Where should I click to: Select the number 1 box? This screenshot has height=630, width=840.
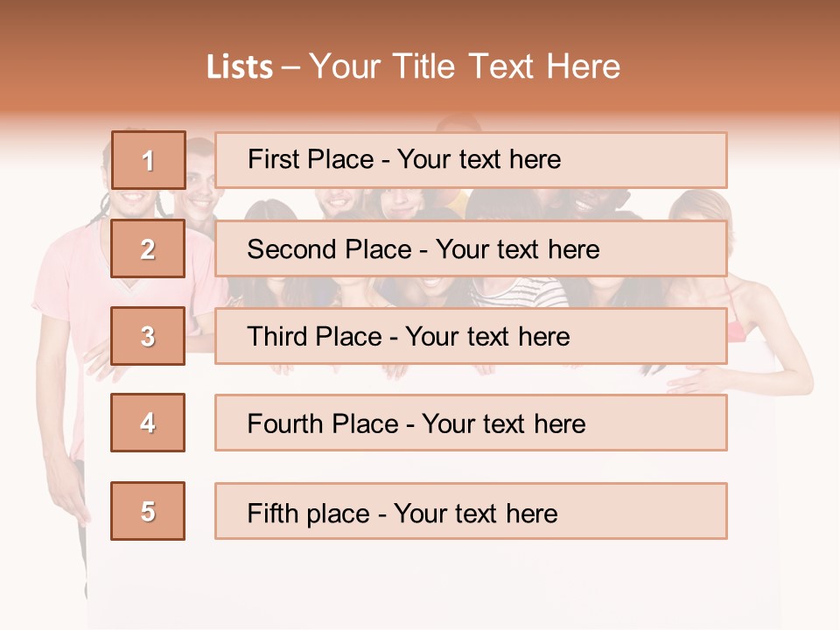coord(148,160)
